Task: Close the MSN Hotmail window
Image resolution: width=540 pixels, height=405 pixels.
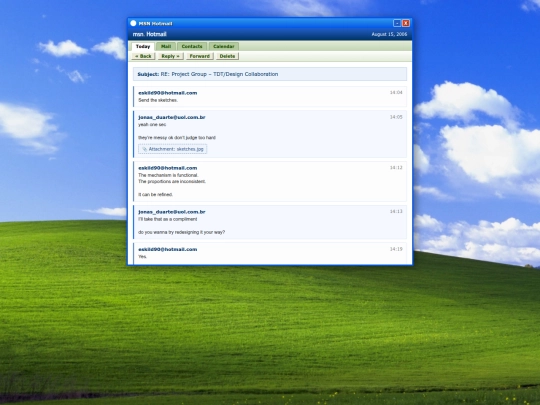Action: (x=406, y=23)
